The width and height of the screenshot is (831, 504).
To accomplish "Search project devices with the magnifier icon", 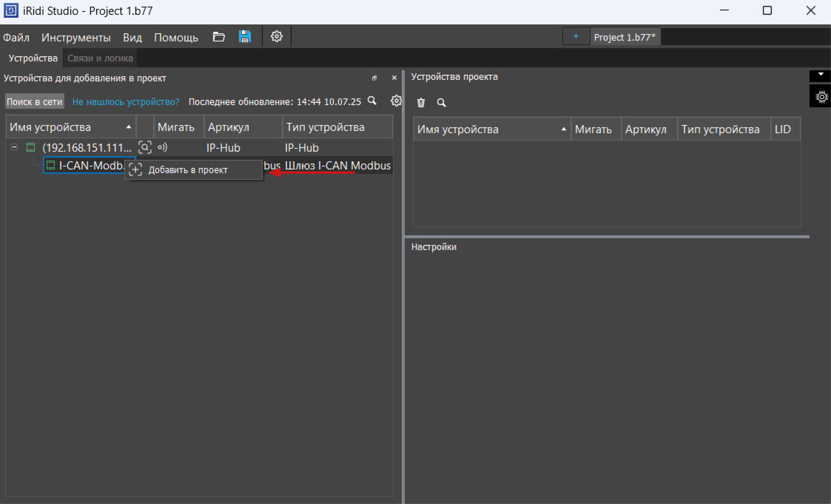I will coord(442,102).
